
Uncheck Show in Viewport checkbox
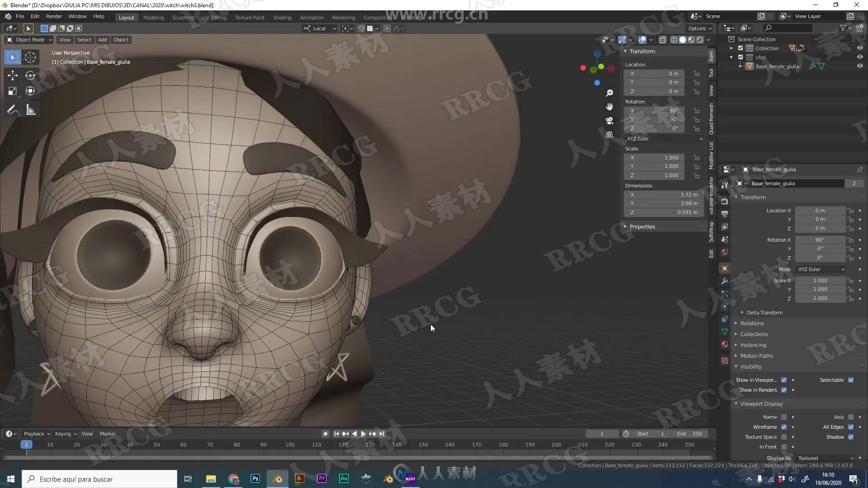pyautogui.click(x=784, y=380)
